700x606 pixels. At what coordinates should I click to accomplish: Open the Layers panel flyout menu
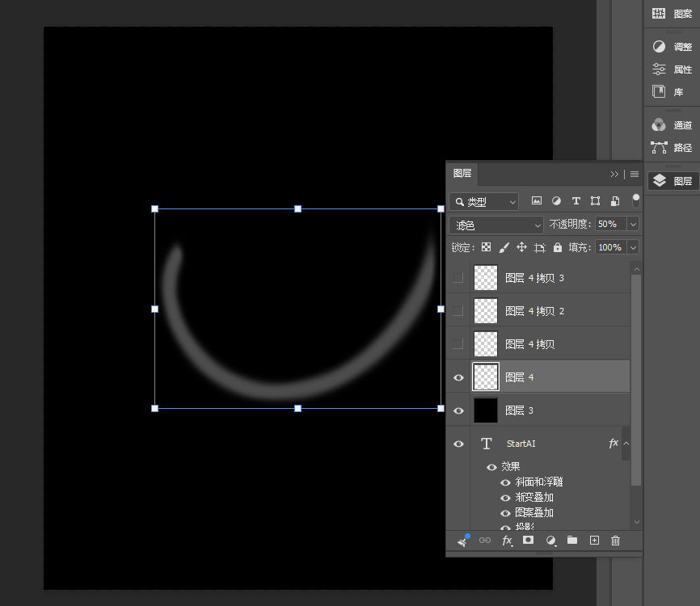(635, 174)
